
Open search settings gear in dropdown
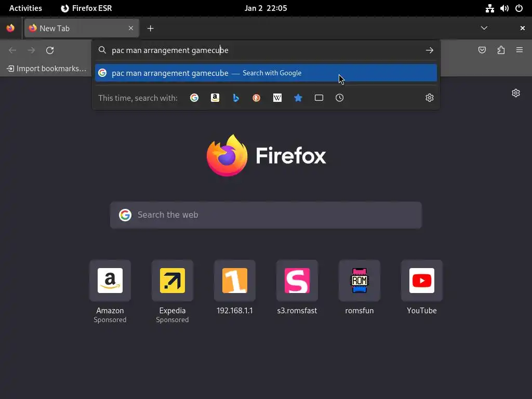(x=430, y=98)
